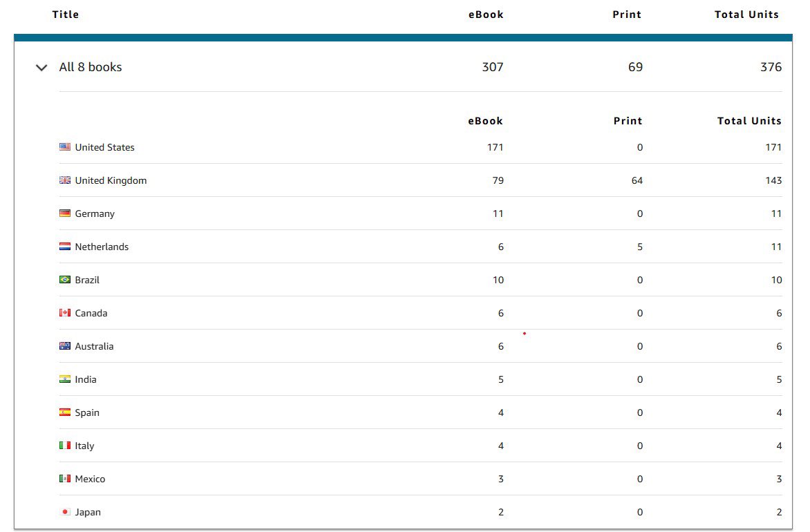The image size is (810, 532).
Task: Click the Japan country name
Action: 88,512
